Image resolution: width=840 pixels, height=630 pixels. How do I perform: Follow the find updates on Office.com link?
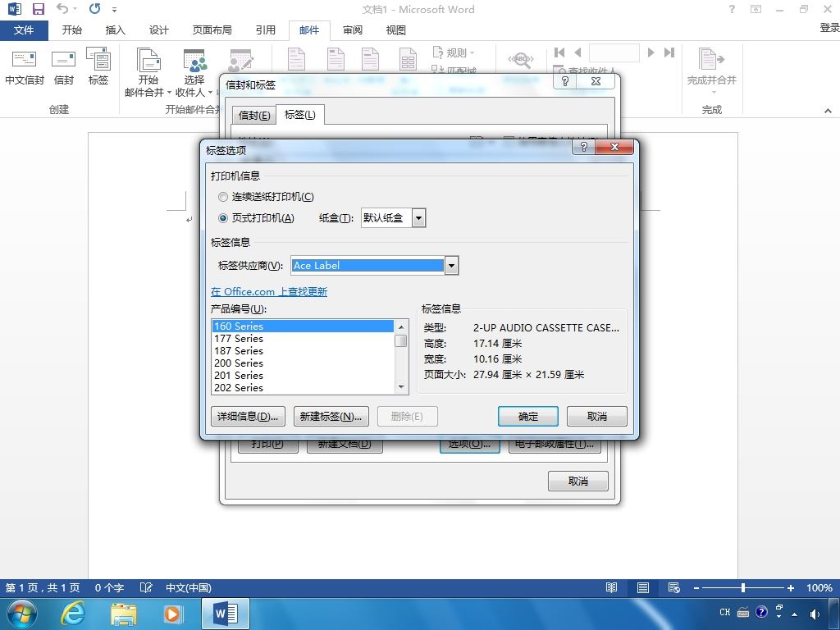[269, 292]
